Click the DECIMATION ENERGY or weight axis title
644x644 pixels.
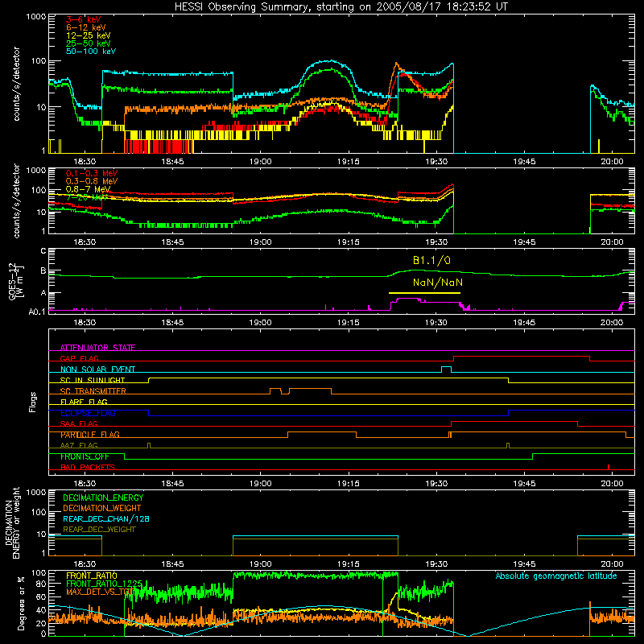12,522
